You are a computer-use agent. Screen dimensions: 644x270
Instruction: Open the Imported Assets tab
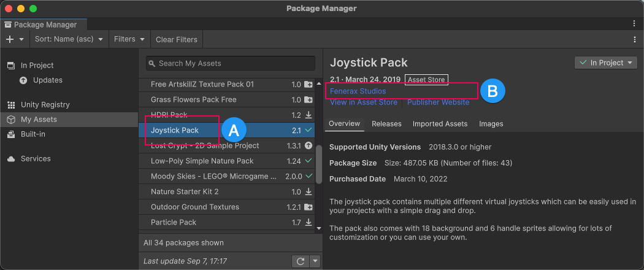click(x=440, y=124)
